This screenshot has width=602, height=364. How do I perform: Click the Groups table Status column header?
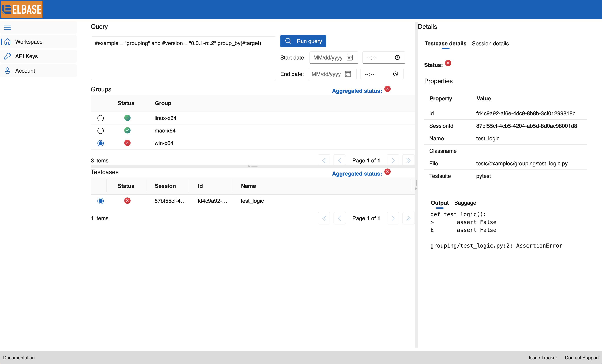126,103
